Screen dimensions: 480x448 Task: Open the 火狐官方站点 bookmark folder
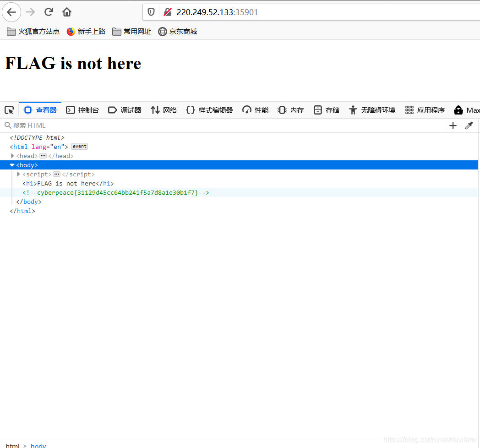(x=33, y=32)
